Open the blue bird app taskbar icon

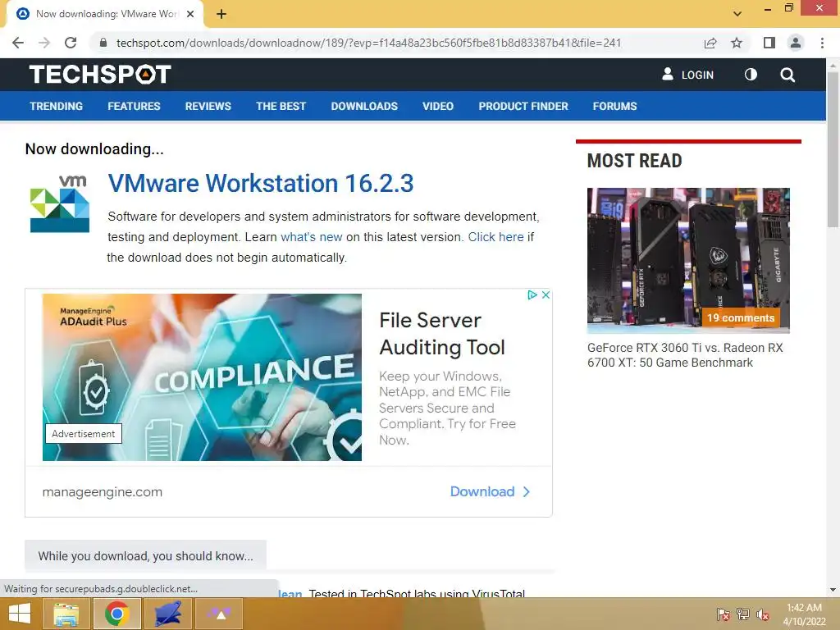[x=167, y=614]
